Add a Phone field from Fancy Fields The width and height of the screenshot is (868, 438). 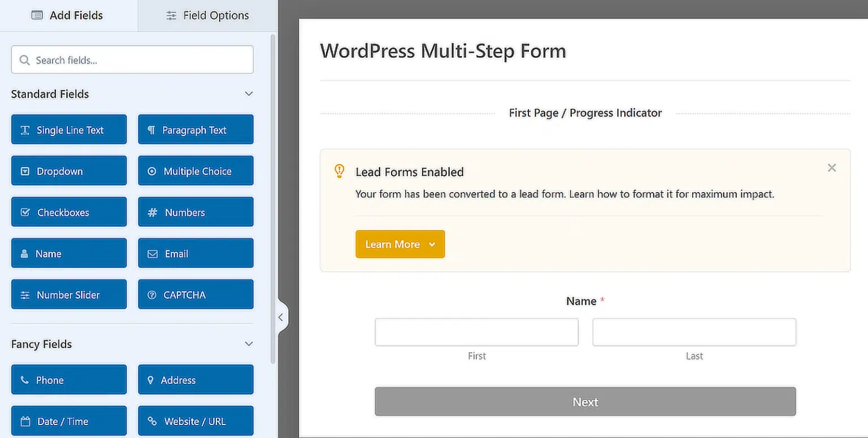[68, 379]
